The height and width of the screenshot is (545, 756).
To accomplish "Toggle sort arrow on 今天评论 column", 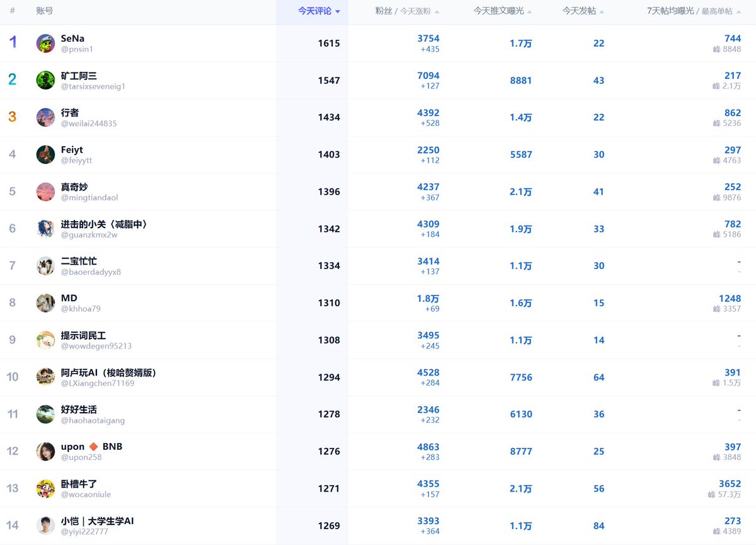I will point(338,11).
